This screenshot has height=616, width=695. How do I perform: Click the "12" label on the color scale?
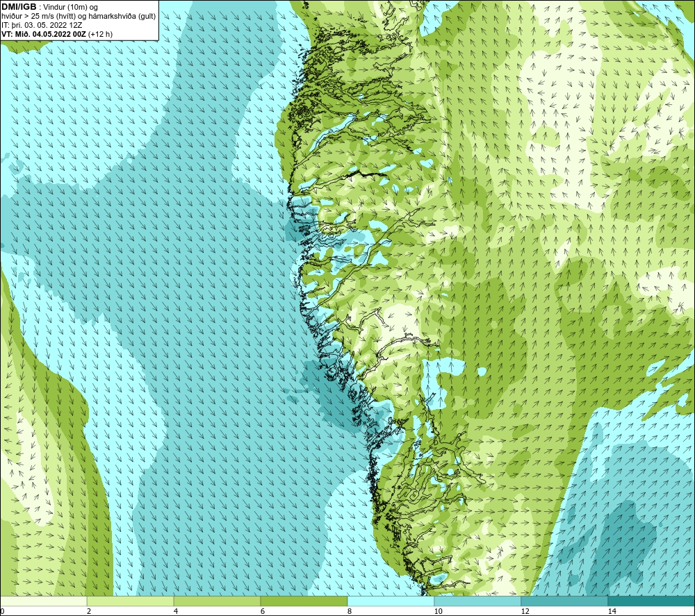pos(525,612)
